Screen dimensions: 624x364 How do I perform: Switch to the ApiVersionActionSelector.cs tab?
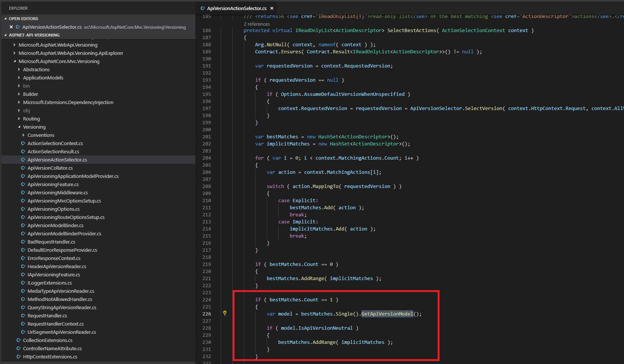click(237, 8)
